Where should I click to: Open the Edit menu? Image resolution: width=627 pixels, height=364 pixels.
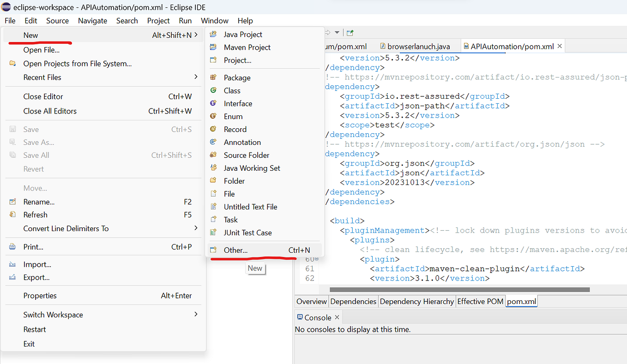pos(31,21)
